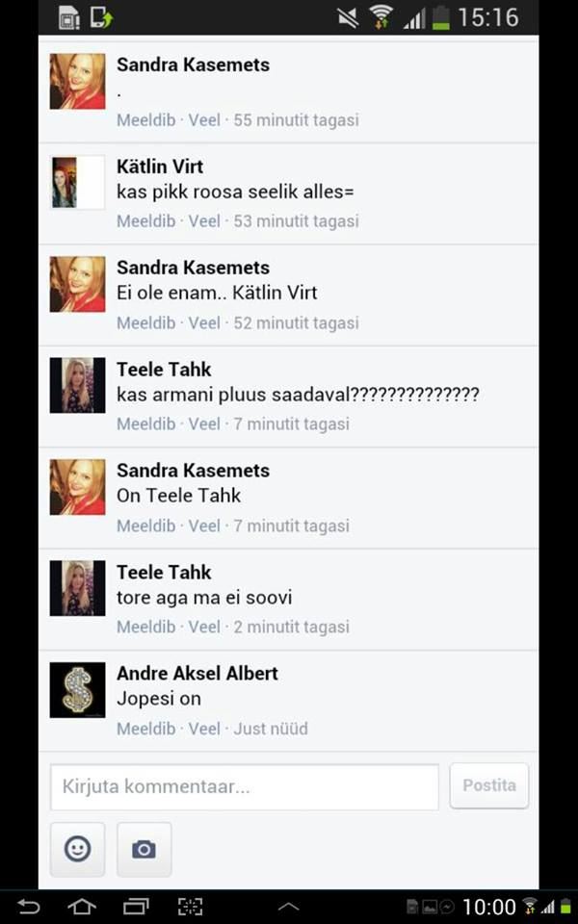
Task: Tap the Android home icon
Action: point(81,907)
